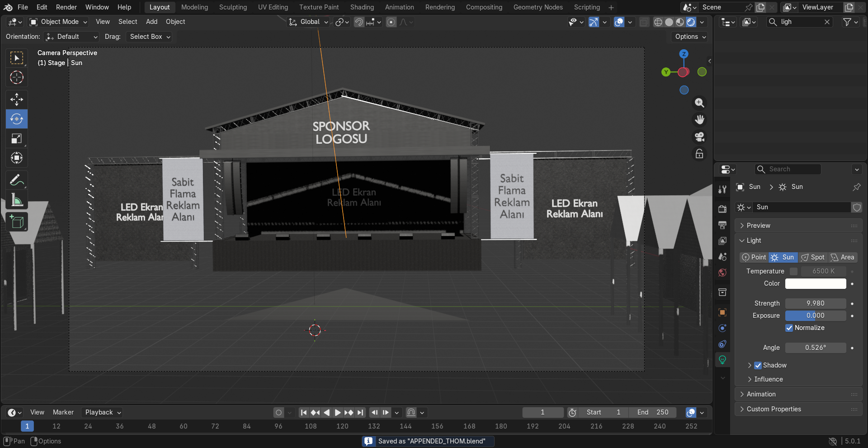Select the Rotate tool
The width and height of the screenshot is (868, 448).
(x=17, y=119)
